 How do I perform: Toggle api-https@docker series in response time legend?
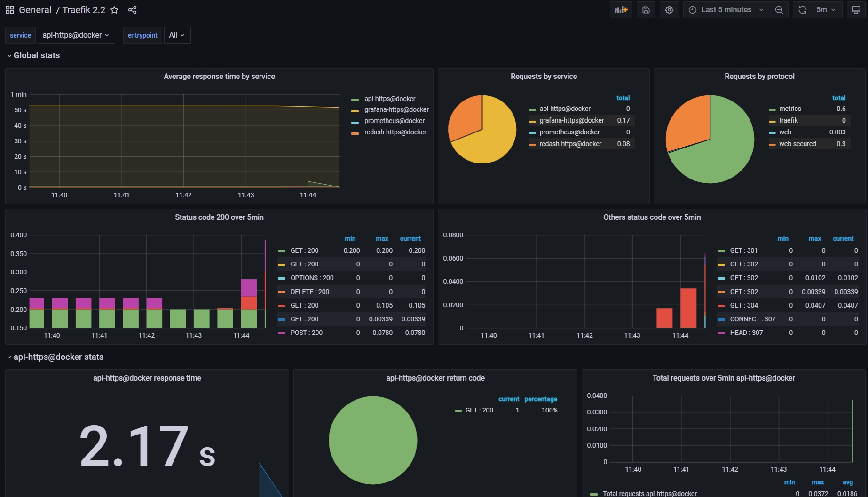pyautogui.click(x=389, y=99)
